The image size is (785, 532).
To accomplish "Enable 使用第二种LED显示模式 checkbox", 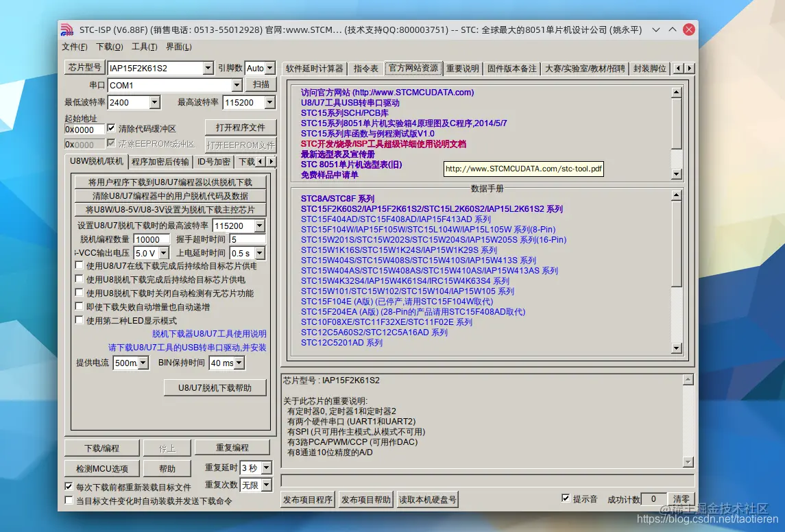I will (79, 319).
